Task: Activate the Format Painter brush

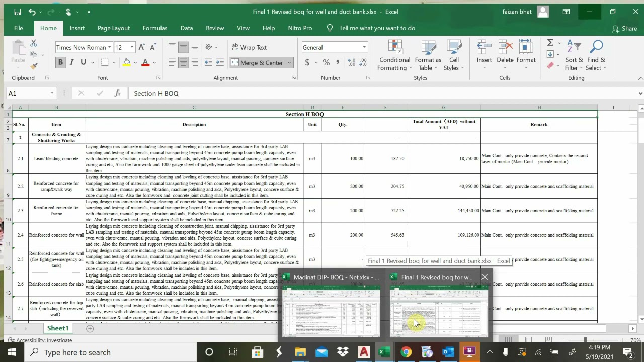Action: point(34,66)
